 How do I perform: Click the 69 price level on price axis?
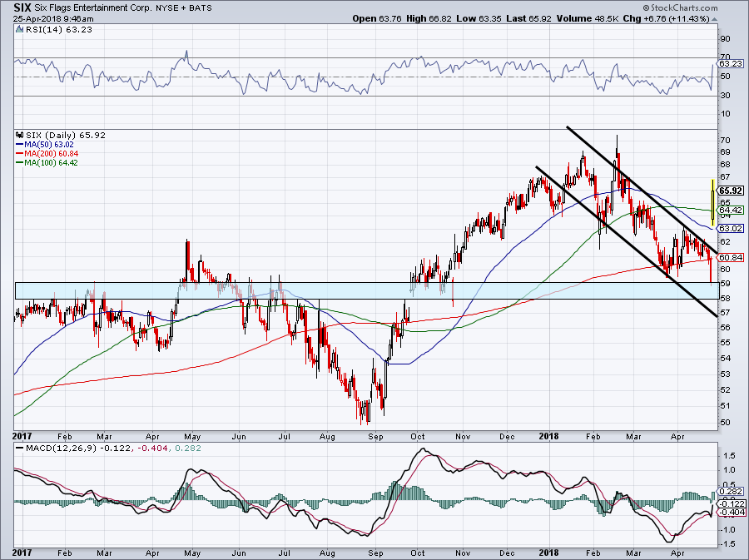pyautogui.click(x=725, y=152)
